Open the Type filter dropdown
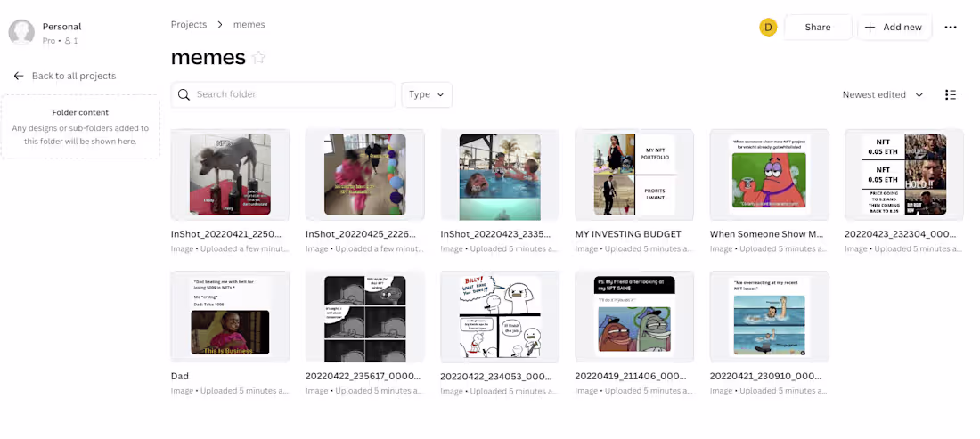The height and width of the screenshot is (439, 980). coord(426,95)
